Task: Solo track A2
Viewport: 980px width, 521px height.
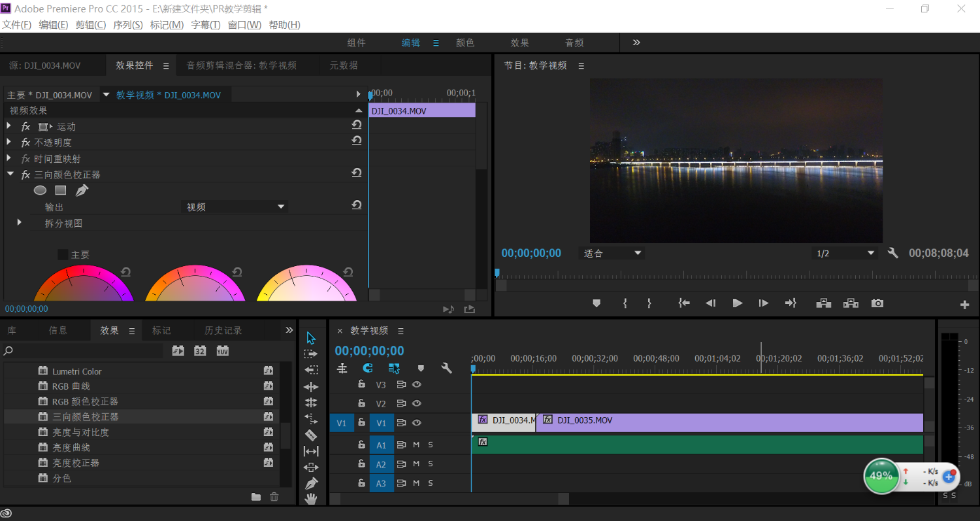Action: click(431, 464)
